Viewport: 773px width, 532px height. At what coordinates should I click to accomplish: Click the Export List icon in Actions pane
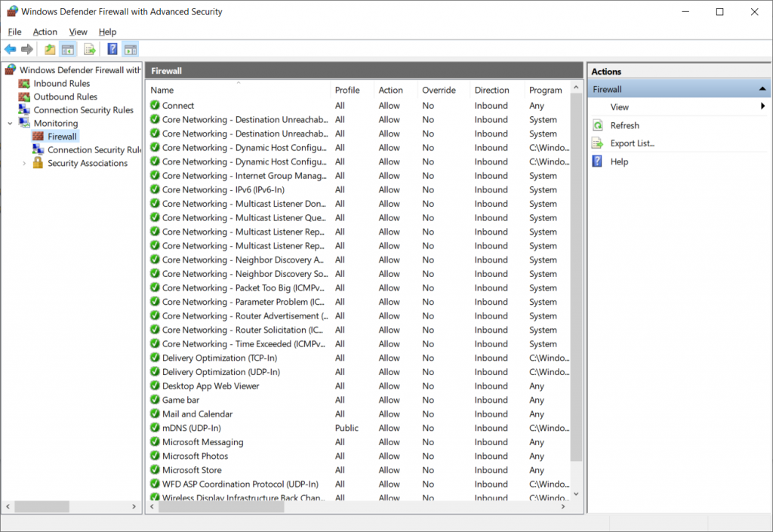(598, 143)
